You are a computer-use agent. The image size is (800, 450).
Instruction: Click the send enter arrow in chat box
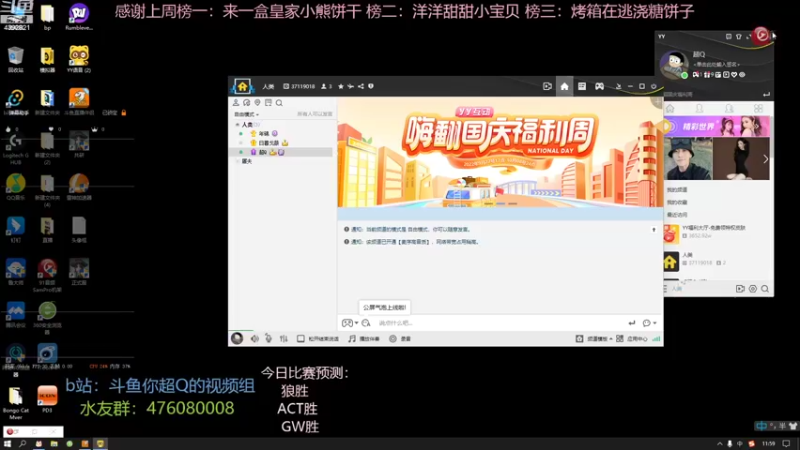(x=632, y=323)
